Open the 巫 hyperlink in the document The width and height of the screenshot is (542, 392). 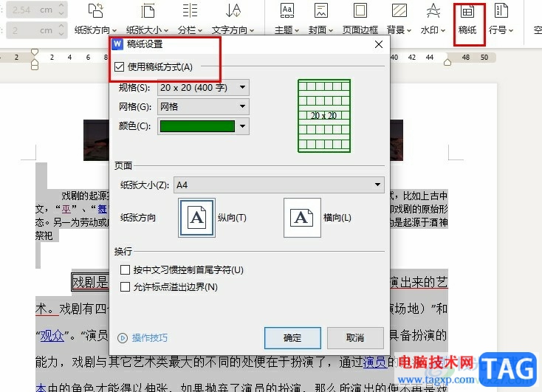66,209
